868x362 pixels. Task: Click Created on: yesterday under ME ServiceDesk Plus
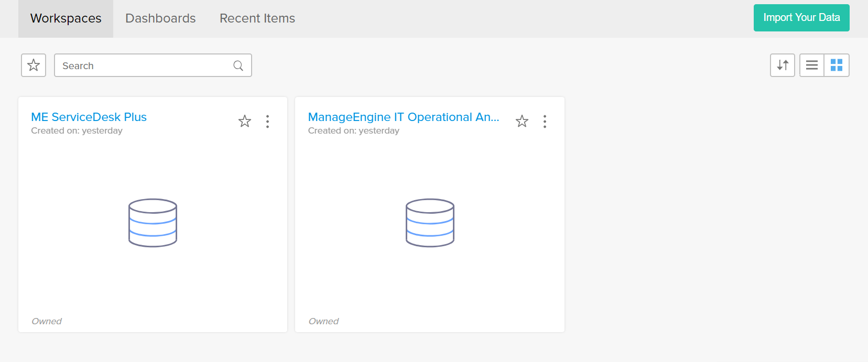77,130
